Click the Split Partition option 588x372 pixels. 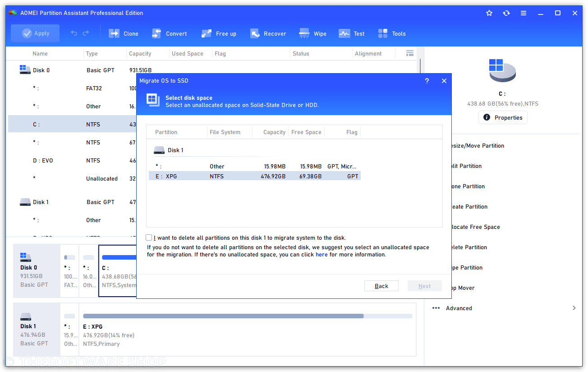(x=467, y=166)
